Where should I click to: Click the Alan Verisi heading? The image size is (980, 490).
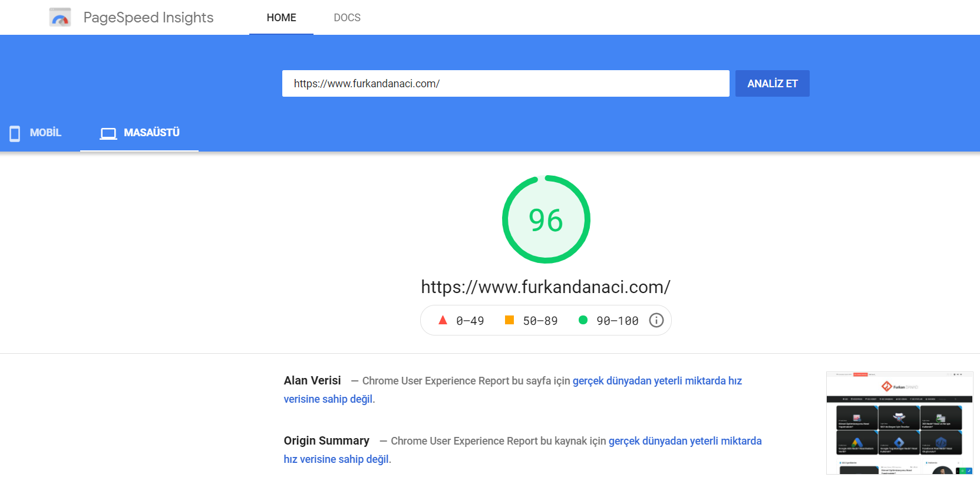pyautogui.click(x=312, y=381)
